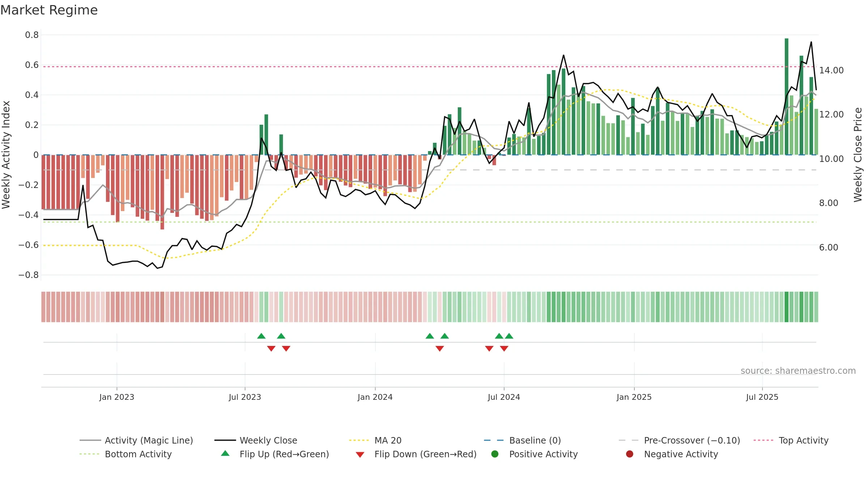868x488 pixels.
Task: Click the 8.00 price axis label
Action: click(829, 203)
